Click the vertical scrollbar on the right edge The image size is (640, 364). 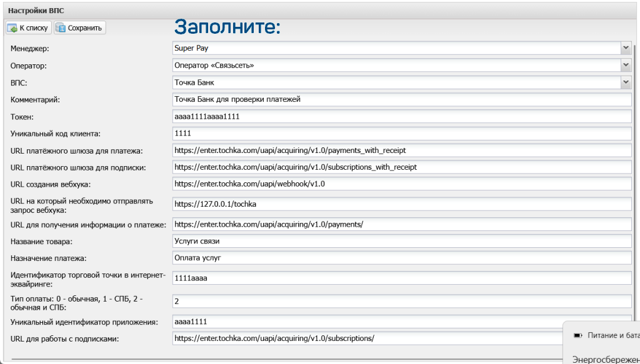coord(636,187)
